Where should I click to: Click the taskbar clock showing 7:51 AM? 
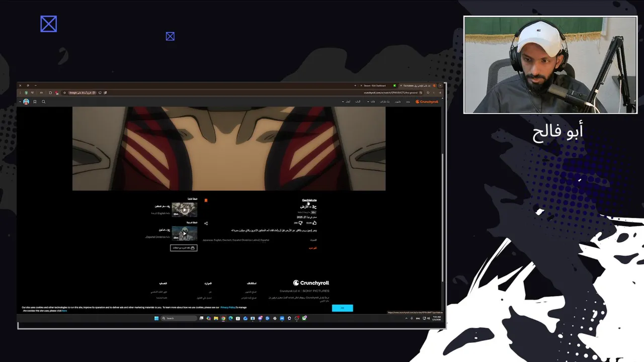pyautogui.click(x=437, y=318)
